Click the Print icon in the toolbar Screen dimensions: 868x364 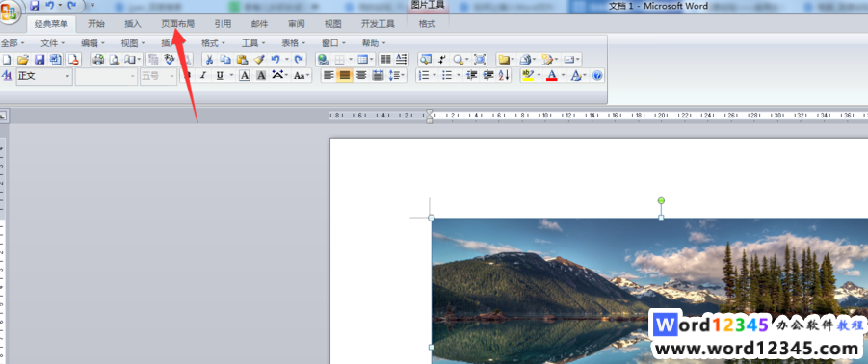[98, 59]
